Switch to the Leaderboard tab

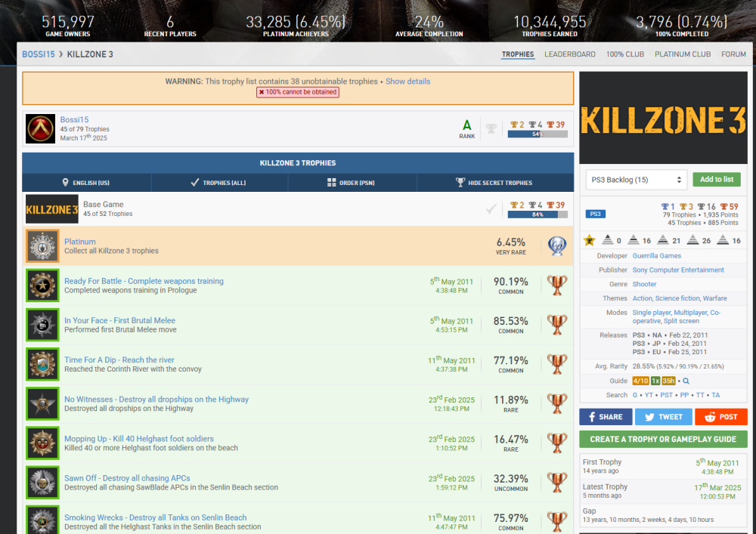click(569, 54)
